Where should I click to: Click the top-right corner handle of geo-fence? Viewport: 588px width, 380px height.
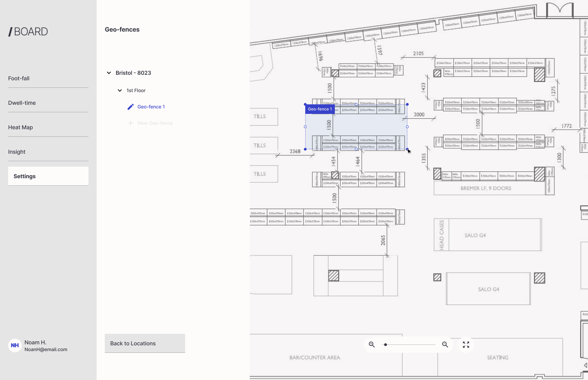coord(407,104)
